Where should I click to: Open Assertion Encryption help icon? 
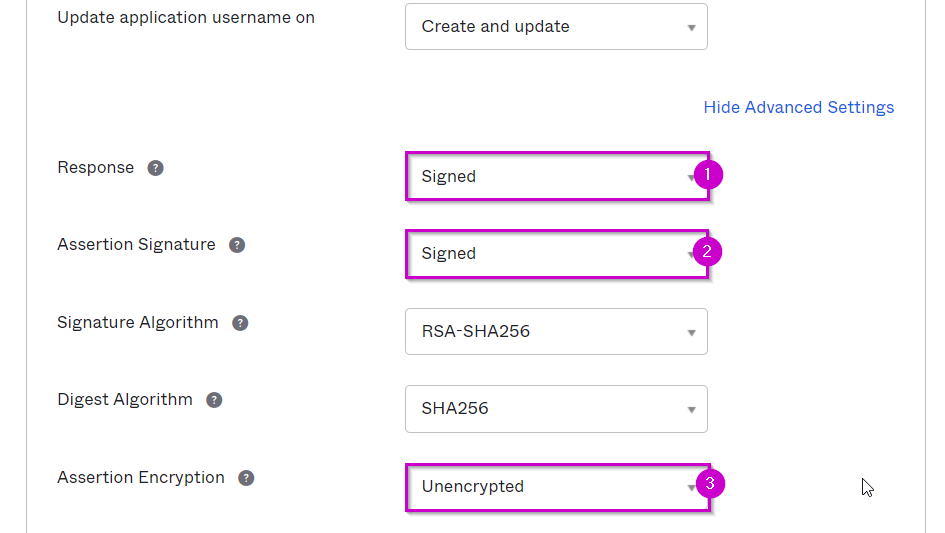[246, 478]
